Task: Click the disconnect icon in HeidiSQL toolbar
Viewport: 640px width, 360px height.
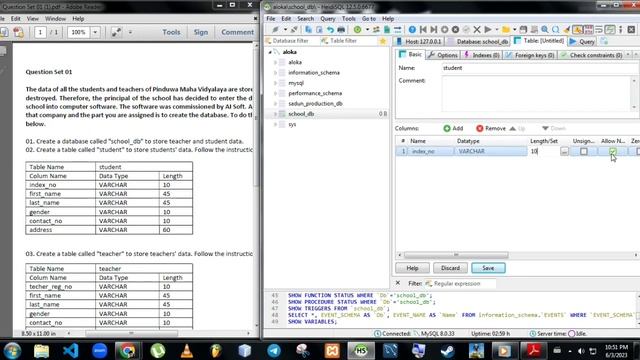Action: coord(294,29)
